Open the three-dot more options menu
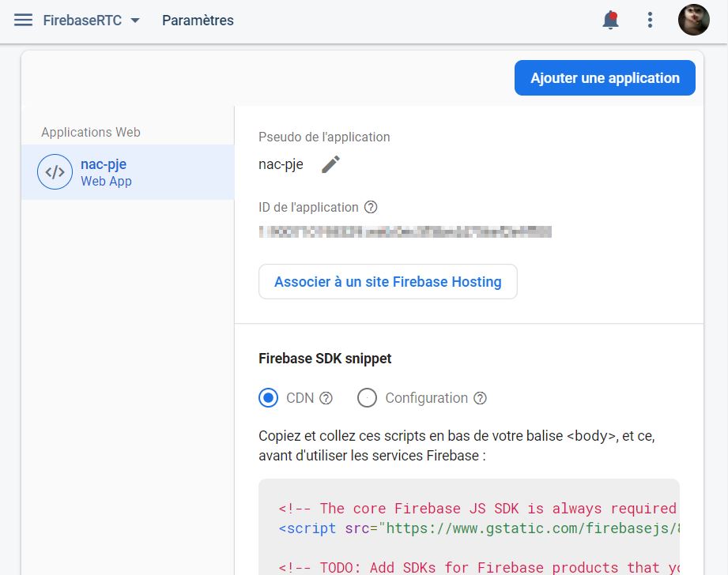Image resolution: width=728 pixels, height=575 pixels. (x=650, y=20)
